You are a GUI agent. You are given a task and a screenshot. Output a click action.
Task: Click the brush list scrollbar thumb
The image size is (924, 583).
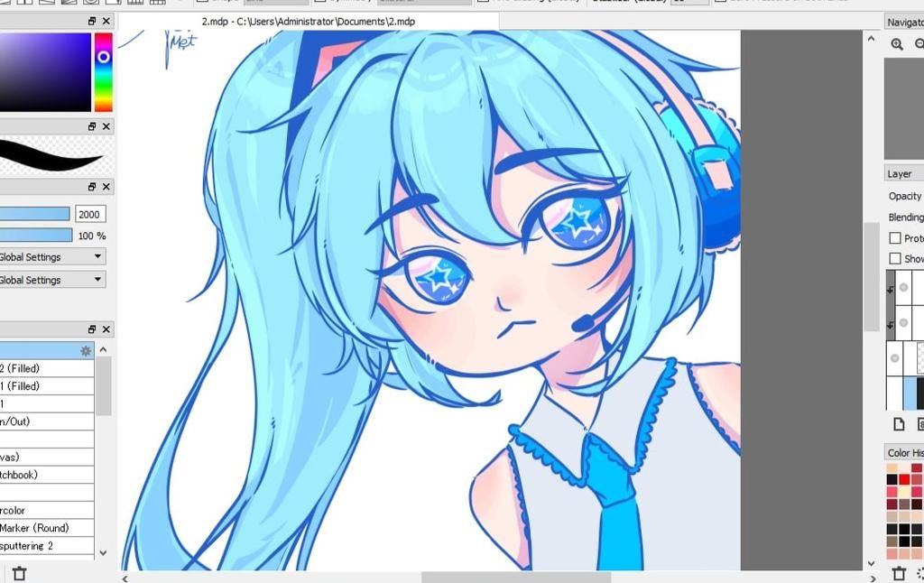pos(104,386)
